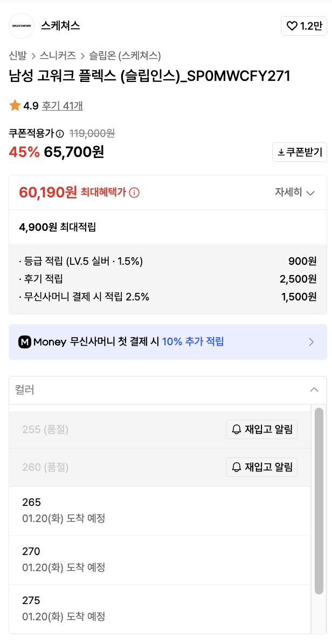Click the 쿠폰받기 download coupon button
The height and width of the screenshot is (644, 332).
pos(300,152)
